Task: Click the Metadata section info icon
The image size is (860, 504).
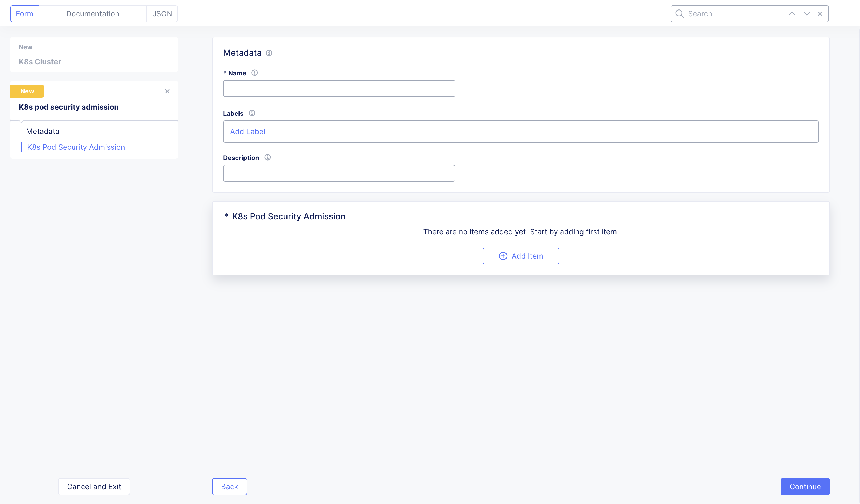Action: [x=269, y=53]
